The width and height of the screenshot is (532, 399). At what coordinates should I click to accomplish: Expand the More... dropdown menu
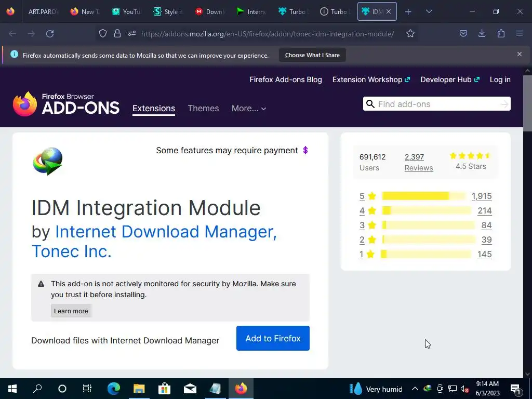(x=249, y=108)
